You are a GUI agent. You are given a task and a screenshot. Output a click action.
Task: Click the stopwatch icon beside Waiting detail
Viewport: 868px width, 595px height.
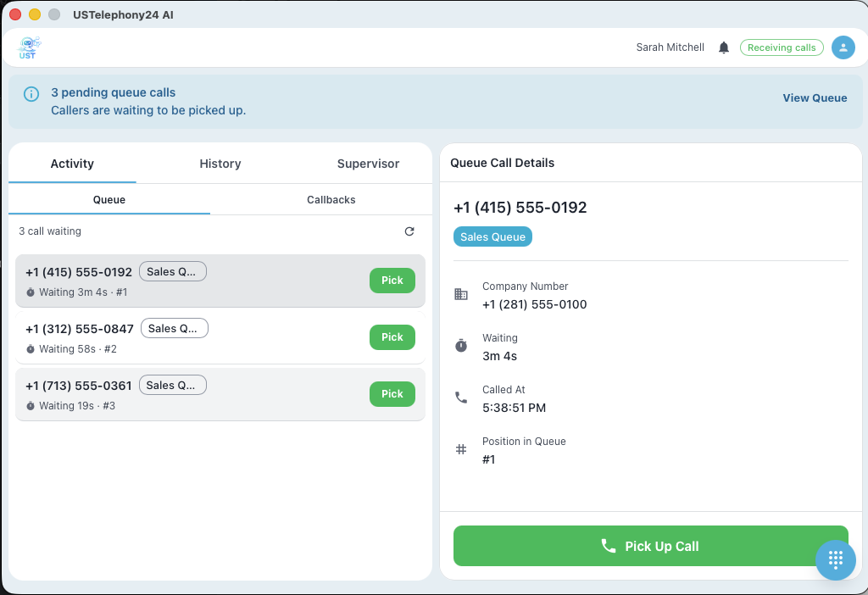click(461, 346)
